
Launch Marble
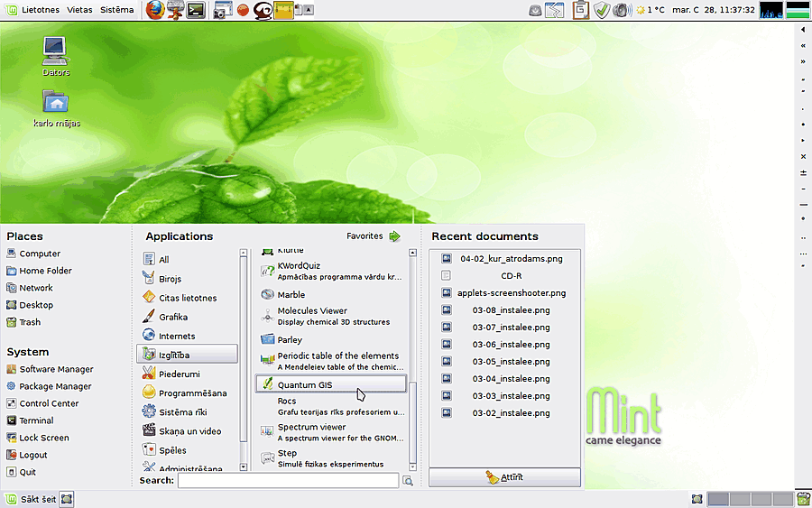click(331, 295)
